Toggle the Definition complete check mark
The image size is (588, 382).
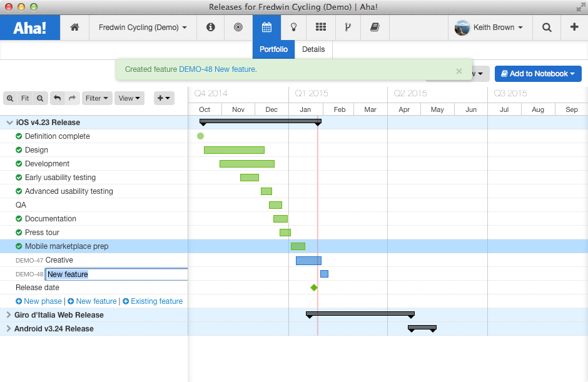click(x=19, y=136)
